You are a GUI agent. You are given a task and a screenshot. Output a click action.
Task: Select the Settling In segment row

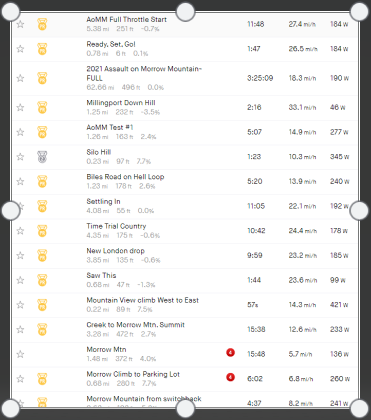coord(185,207)
